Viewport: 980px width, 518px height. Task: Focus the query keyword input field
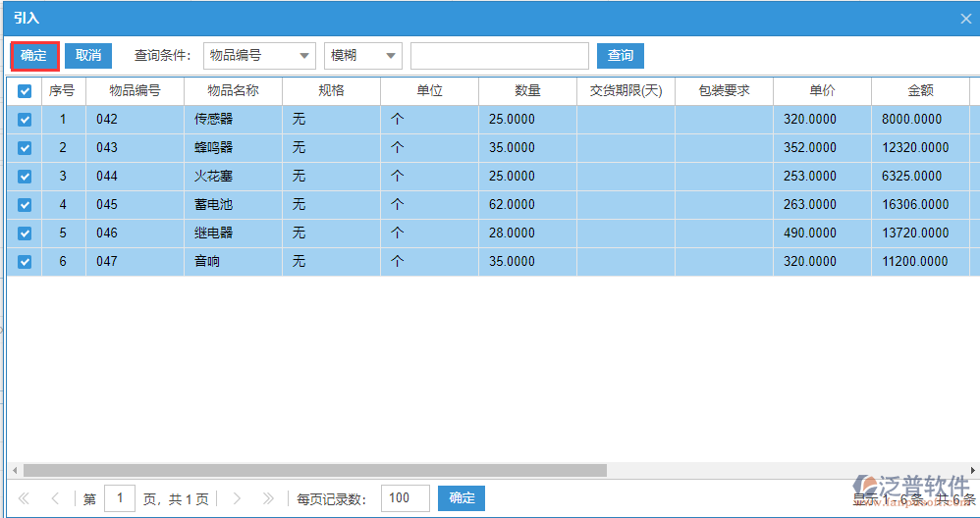click(500, 56)
